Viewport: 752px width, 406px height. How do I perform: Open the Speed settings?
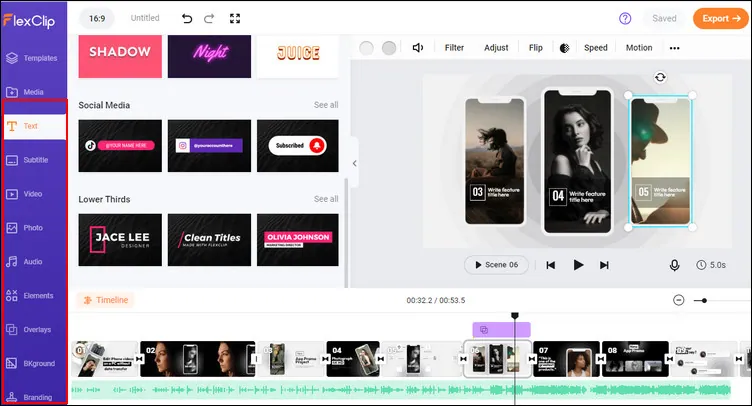[596, 48]
